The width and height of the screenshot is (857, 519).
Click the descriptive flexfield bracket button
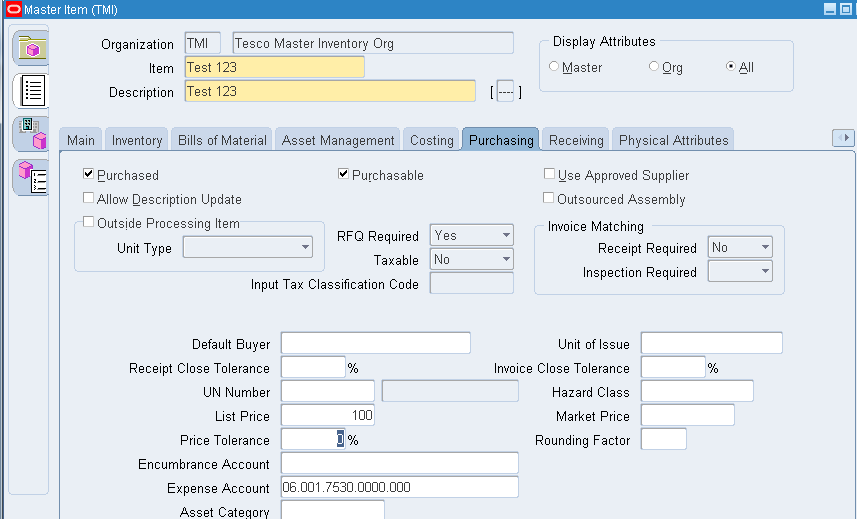click(506, 92)
